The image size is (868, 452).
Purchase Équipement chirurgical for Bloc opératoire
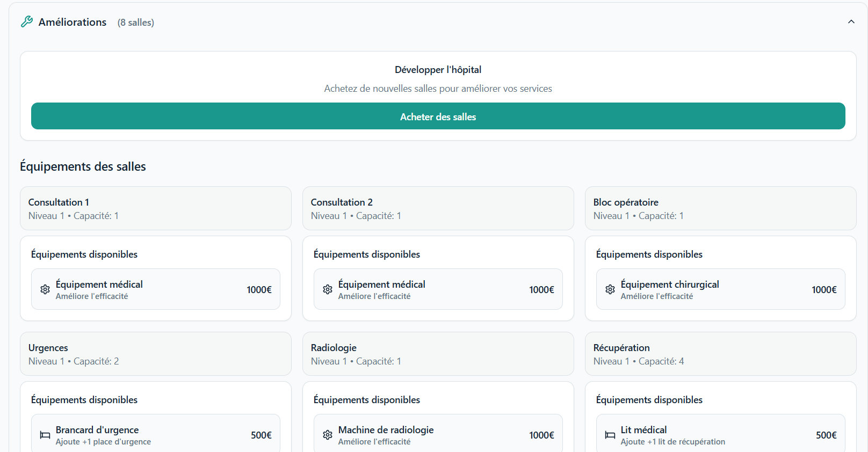[720, 289]
